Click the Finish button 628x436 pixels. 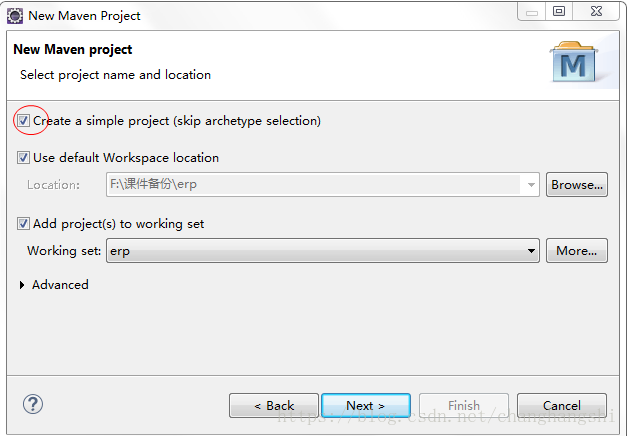(x=464, y=406)
